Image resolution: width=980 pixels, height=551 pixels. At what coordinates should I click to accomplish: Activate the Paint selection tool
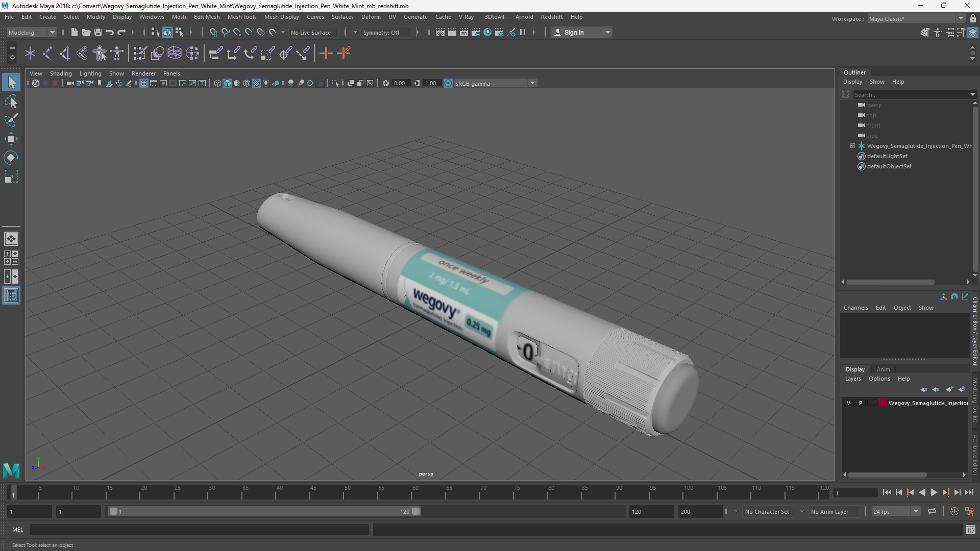point(11,120)
